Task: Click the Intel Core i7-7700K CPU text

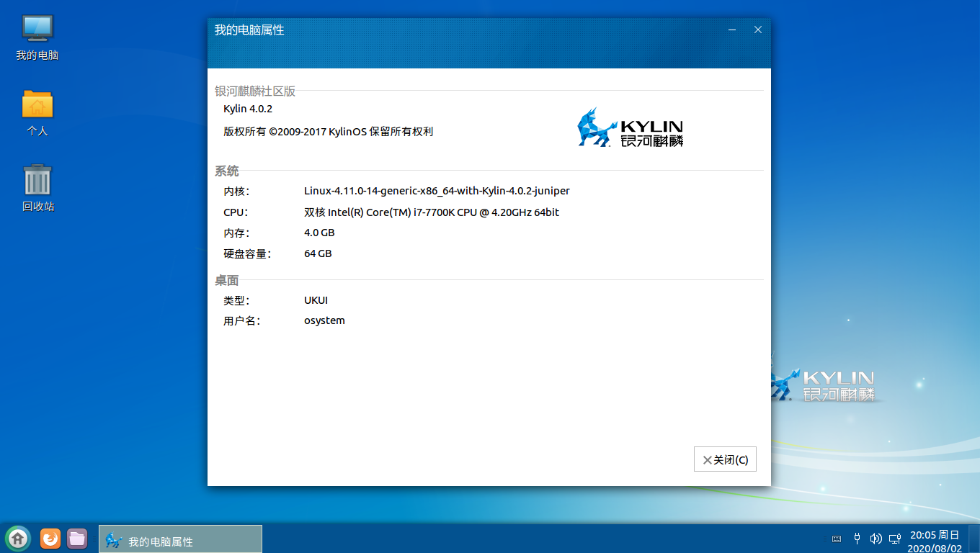Action: pos(432,212)
